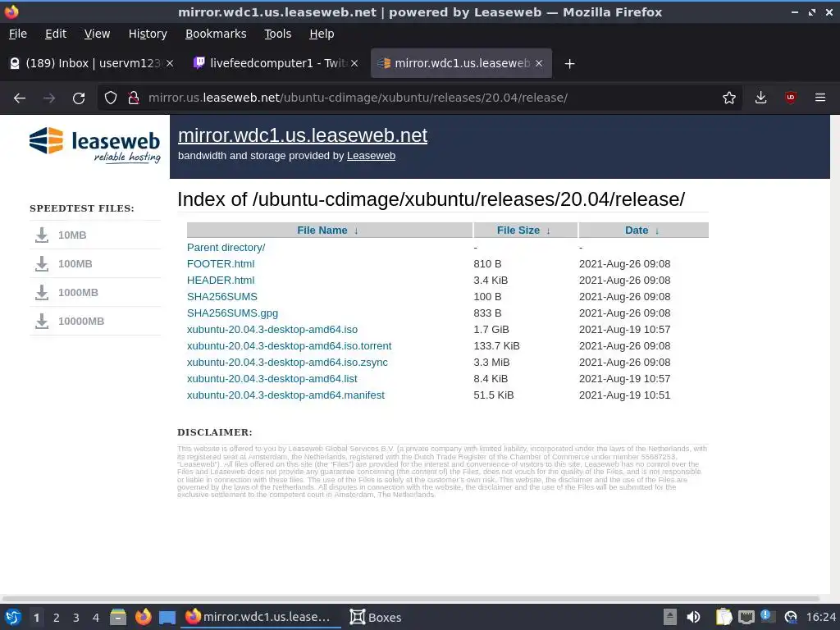Switch to the Boxes taskbar window

click(x=376, y=617)
